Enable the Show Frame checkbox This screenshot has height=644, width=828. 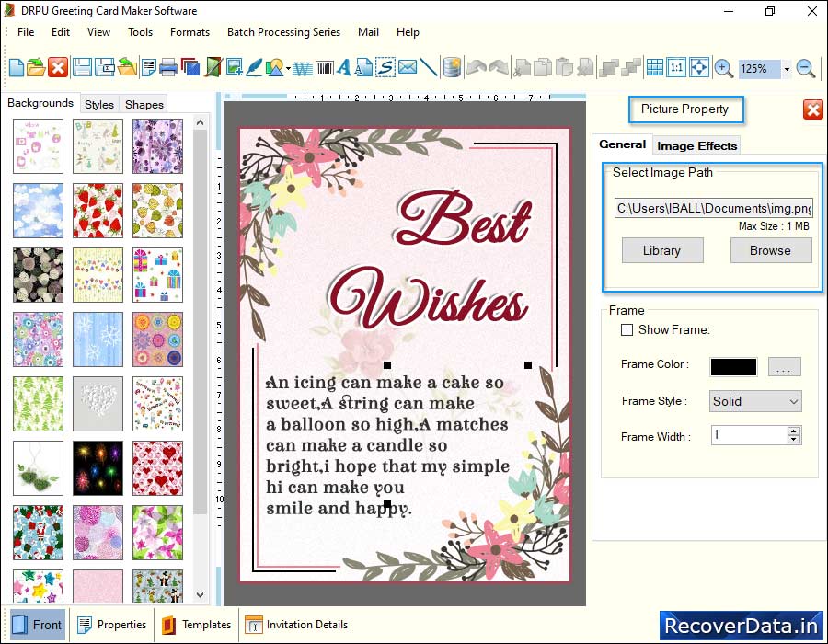pyautogui.click(x=627, y=330)
